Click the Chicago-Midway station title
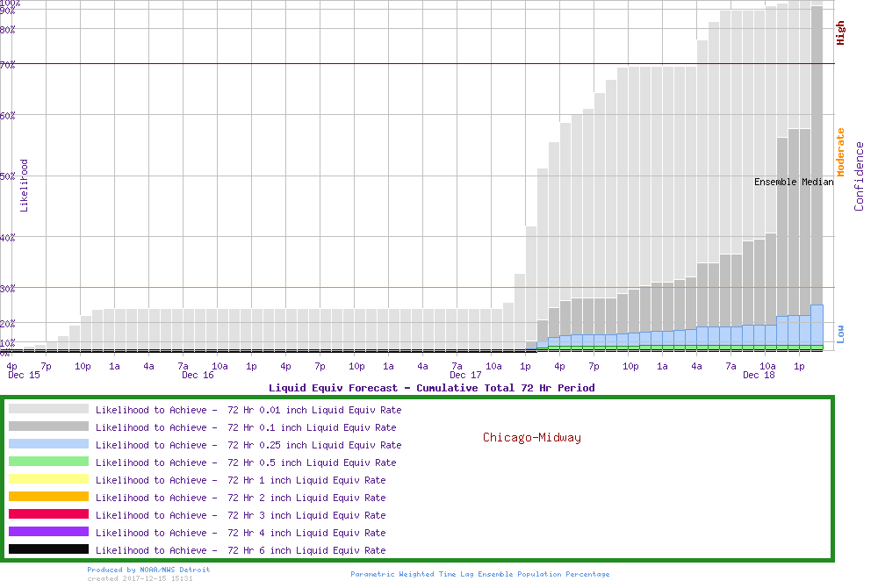This screenshot has width=878, height=588. (x=531, y=437)
